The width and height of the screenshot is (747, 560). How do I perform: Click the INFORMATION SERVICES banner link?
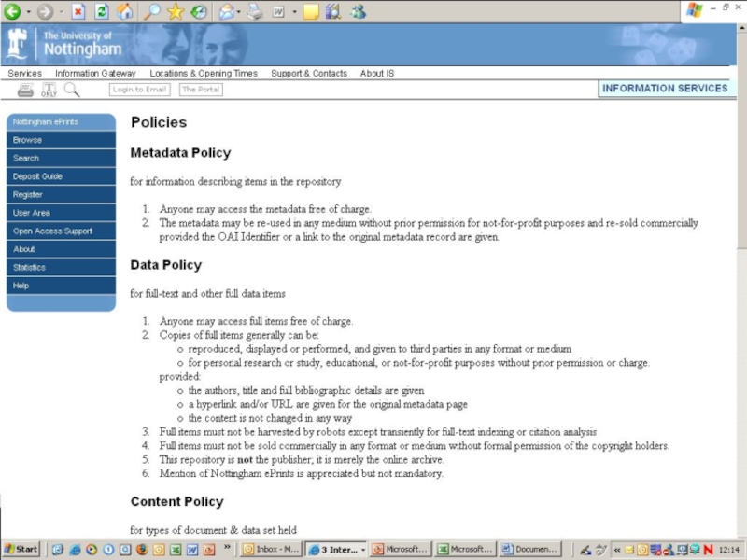click(x=665, y=88)
